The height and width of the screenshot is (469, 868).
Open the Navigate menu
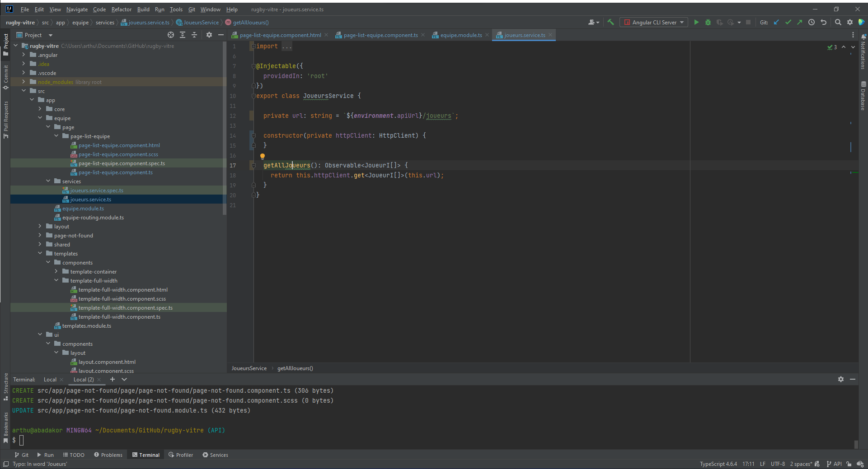coord(77,9)
